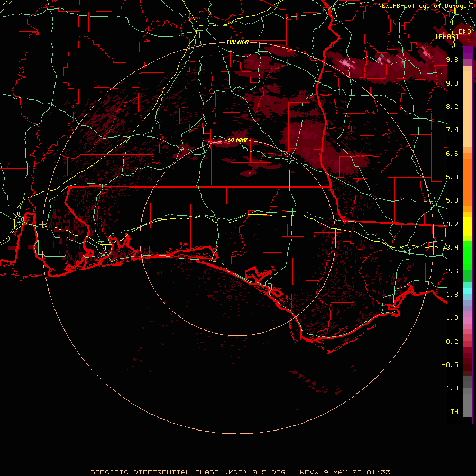Click the NEXLAB-College of DuPage label
Viewport: 476px width, 476px height.
422,6
